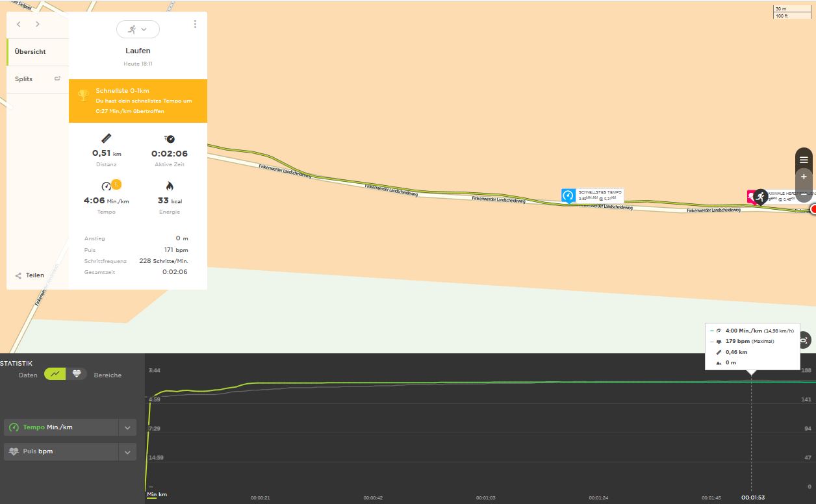The height and width of the screenshot is (504, 816).
Task: Expand the Puls bpm metric dropdown
Action: pos(127,451)
